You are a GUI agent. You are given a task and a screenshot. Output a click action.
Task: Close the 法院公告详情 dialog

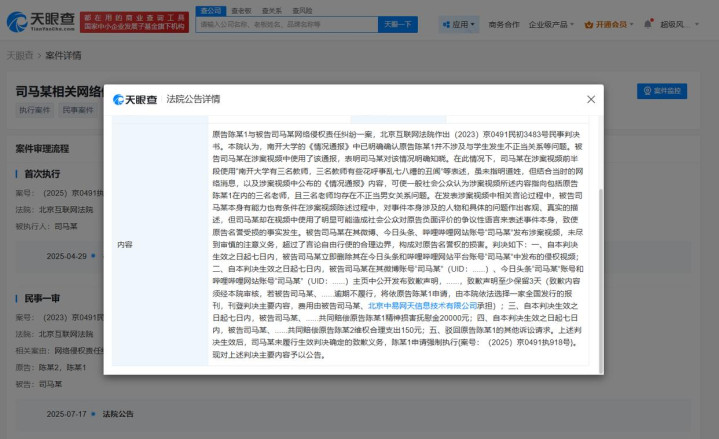590,99
